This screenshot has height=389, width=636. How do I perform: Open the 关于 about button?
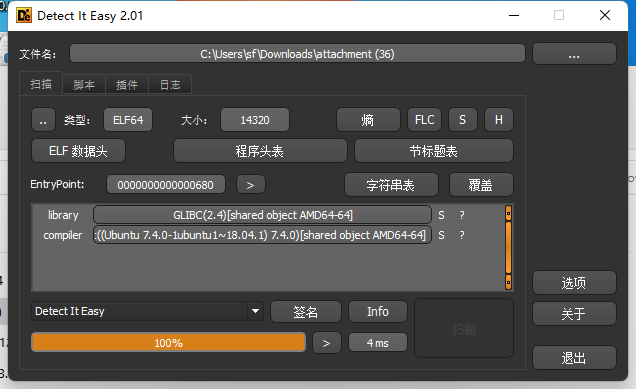point(574,314)
